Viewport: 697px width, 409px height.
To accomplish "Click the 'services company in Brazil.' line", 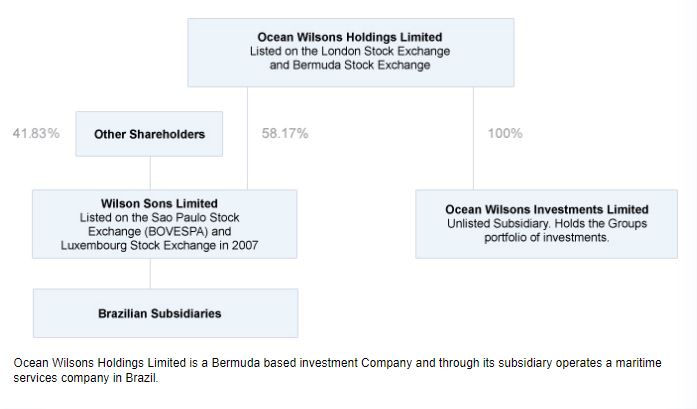I will (x=86, y=378).
